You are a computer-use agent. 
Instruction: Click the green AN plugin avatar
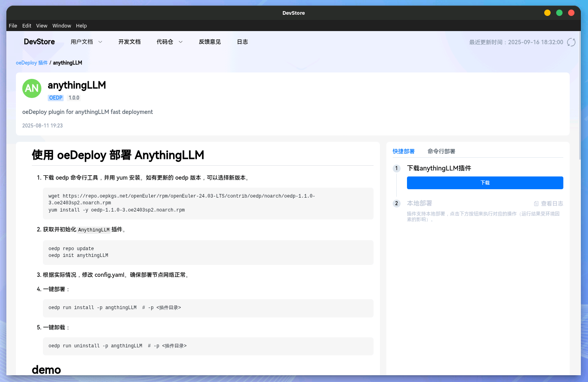click(x=32, y=88)
